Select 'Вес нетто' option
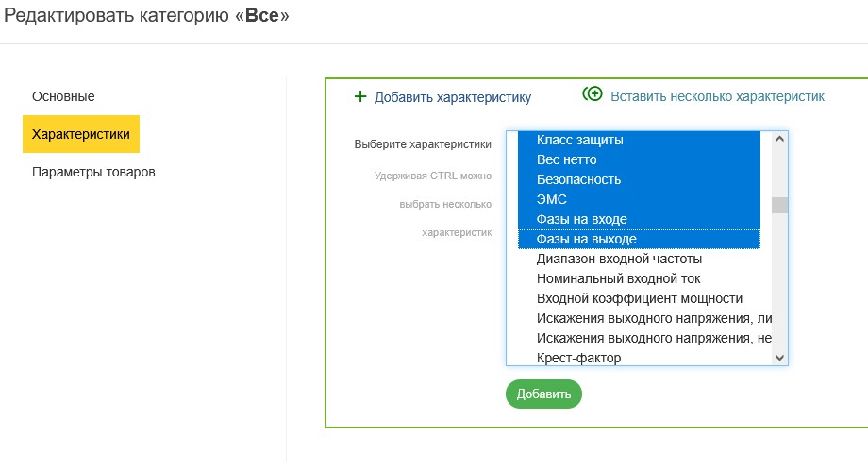The height and width of the screenshot is (470, 868). (566, 159)
